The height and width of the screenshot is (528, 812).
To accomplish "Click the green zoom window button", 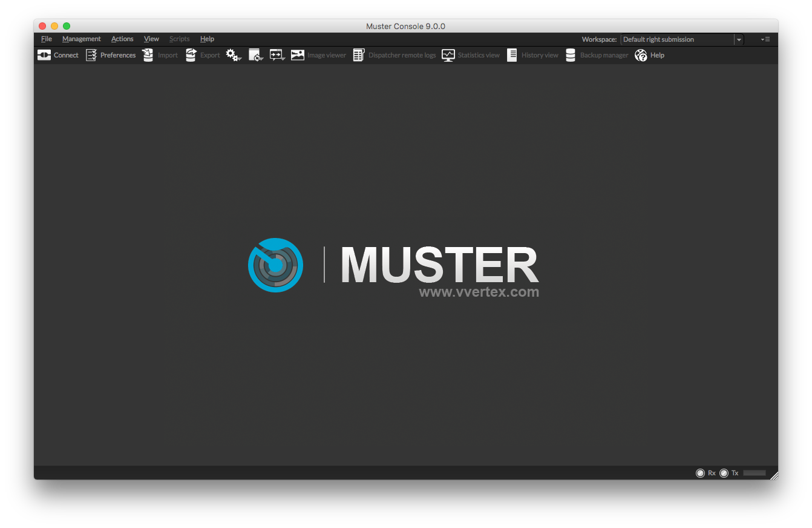I will click(x=67, y=26).
